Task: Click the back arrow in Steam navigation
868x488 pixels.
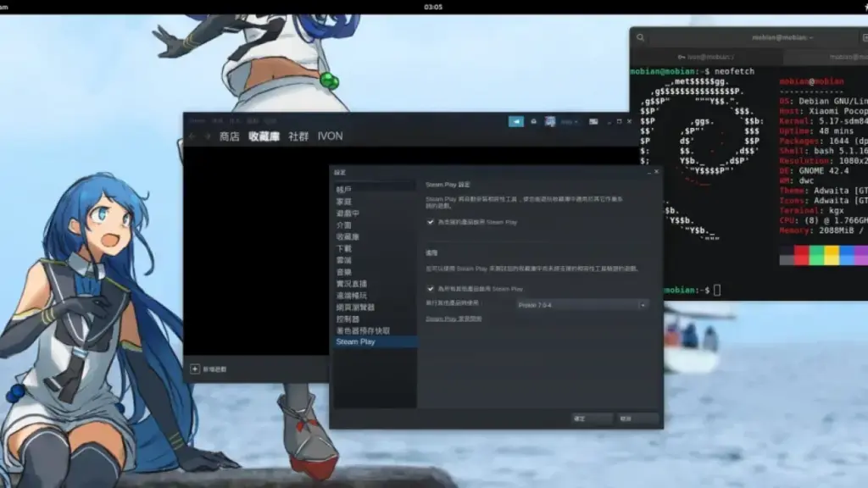Action: coord(192,136)
